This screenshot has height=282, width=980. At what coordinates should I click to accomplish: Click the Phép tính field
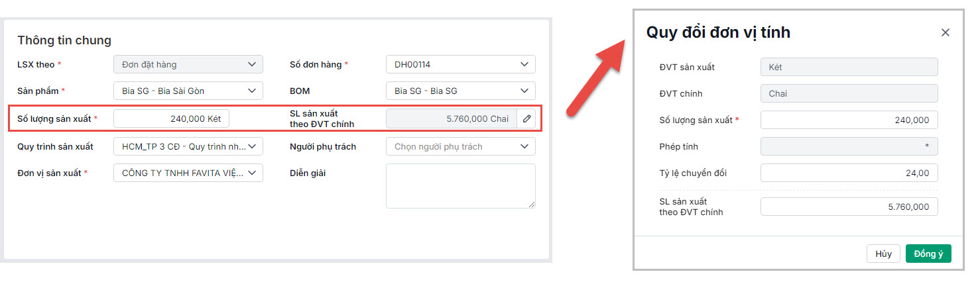849,146
